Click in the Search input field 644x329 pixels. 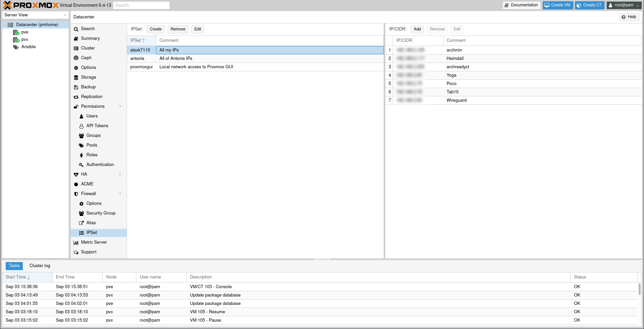pos(141,5)
